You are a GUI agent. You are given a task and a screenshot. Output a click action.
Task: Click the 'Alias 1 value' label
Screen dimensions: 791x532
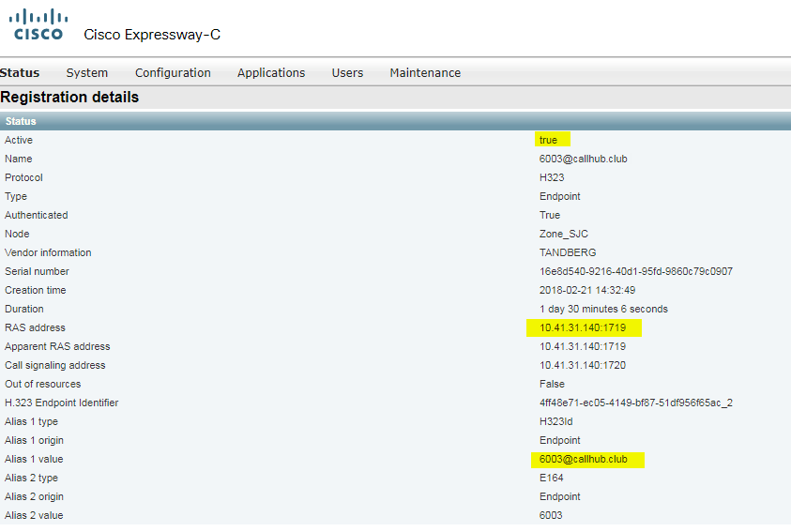pos(34,459)
